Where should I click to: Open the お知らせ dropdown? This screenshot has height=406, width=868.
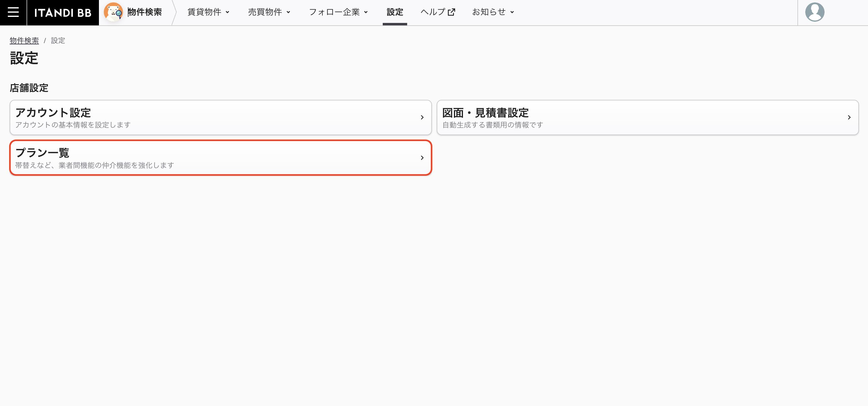pyautogui.click(x=493, y=12)
